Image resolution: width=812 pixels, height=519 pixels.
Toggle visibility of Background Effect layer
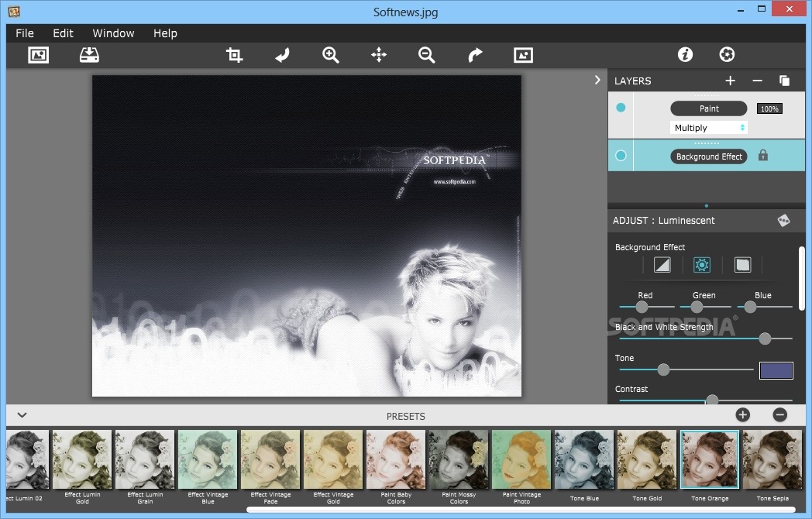[621, 156]
